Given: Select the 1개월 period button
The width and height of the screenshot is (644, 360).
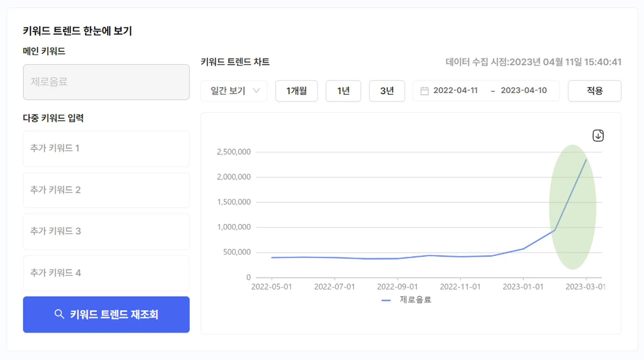Looking at the screenshot, I should pyautogui.click(x=296, y=91).
